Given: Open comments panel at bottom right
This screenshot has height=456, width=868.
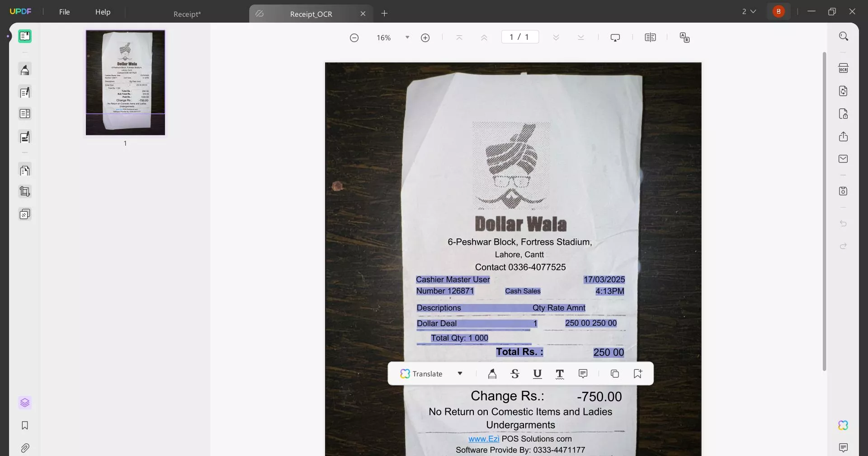Looking at the screenshot, I should (844, 448).
